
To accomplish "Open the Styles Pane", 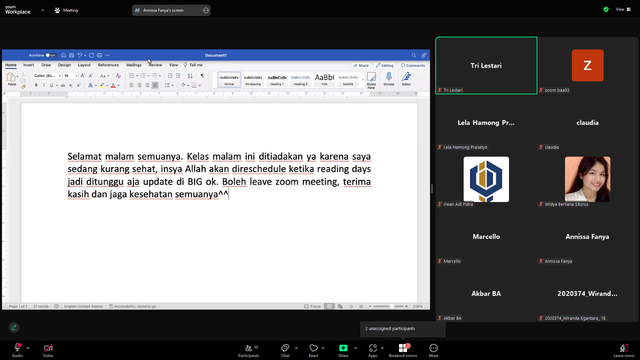I will 371,80.
